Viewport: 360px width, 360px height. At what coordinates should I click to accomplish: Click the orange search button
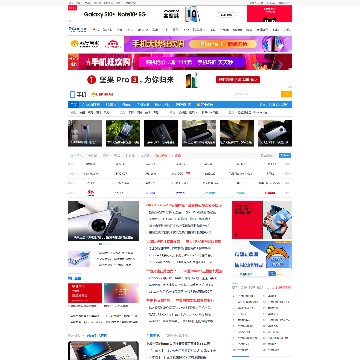[286, 94]
